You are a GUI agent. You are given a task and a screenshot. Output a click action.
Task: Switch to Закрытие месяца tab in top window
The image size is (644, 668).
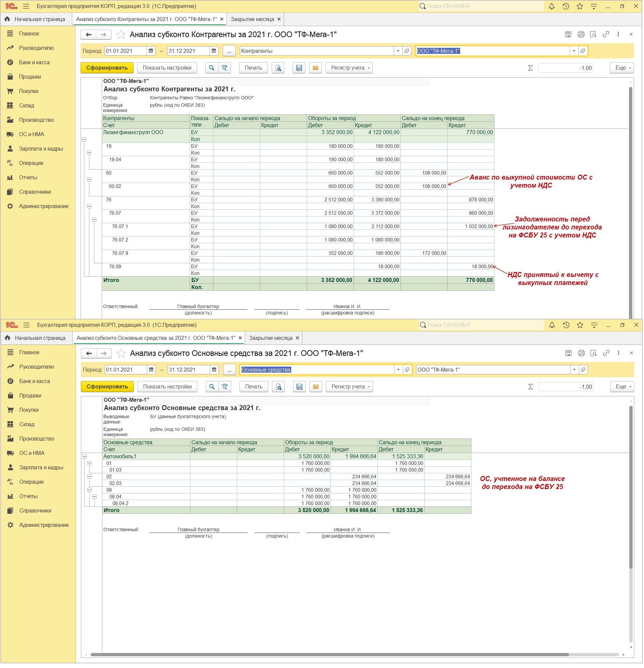tap(253, 19)
